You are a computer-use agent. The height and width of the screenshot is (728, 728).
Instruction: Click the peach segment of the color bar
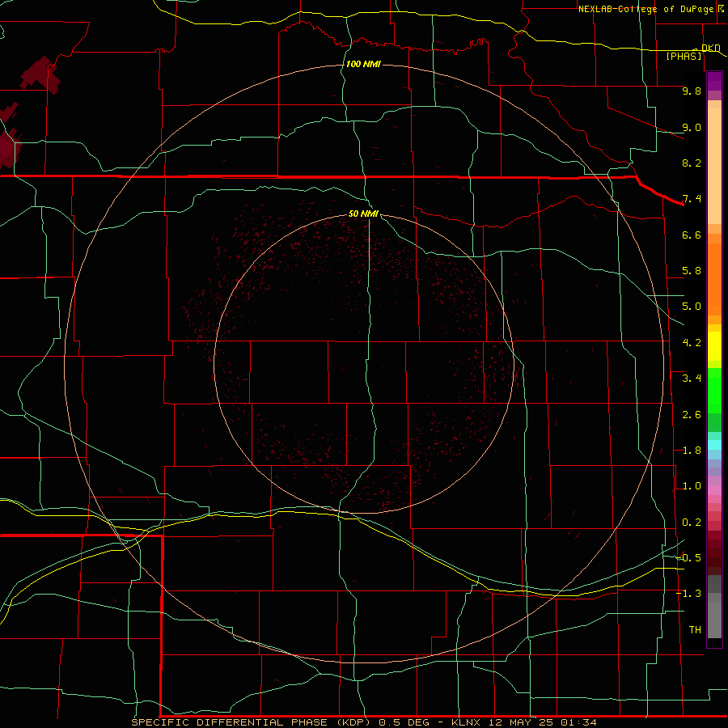[714, 166]
